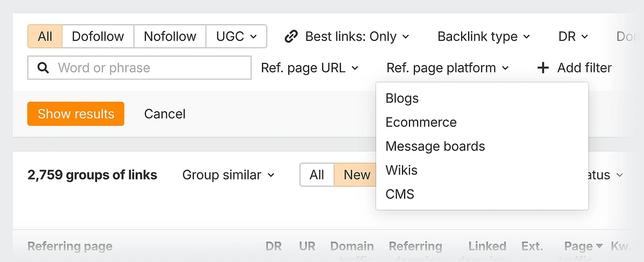
Task: Collapse the Ref. page platform dropdown
Action: click(x=448, y=68)
